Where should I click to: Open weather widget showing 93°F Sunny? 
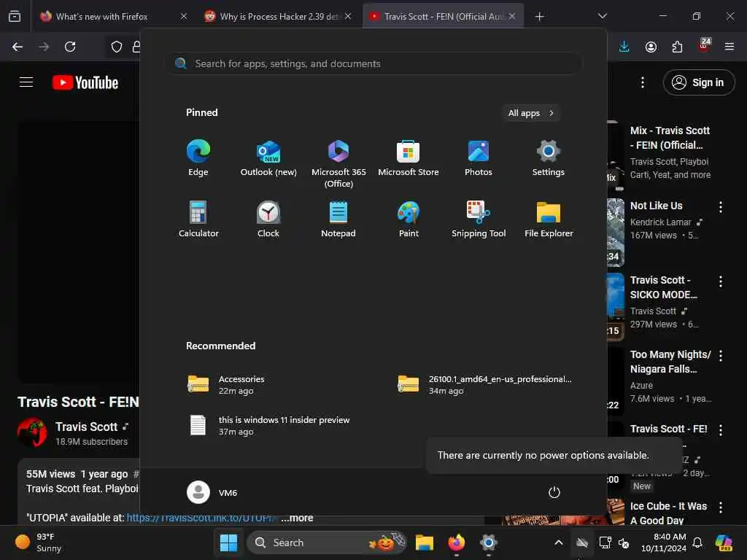click(39, 542)
